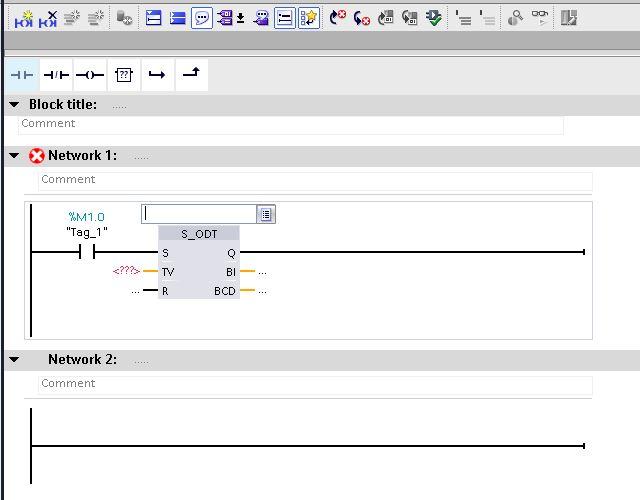This screenshot has width=640, height=500.
Task: Select the %M1.0 address label
Action: click(87, 217)
